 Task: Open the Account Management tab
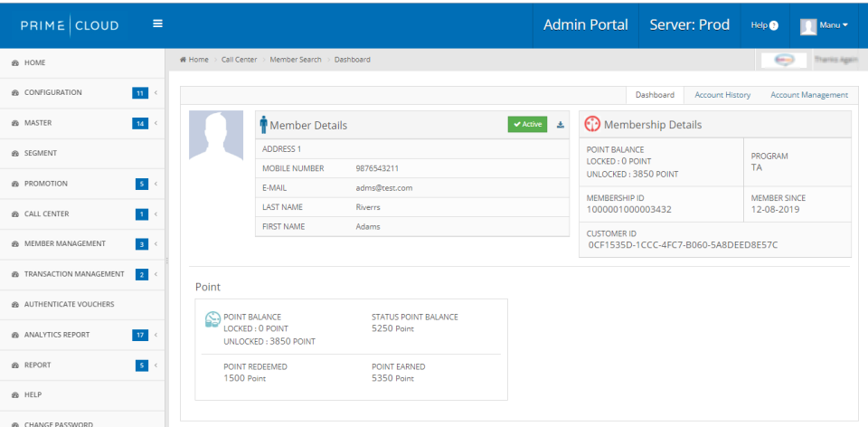tap(808, 95)
